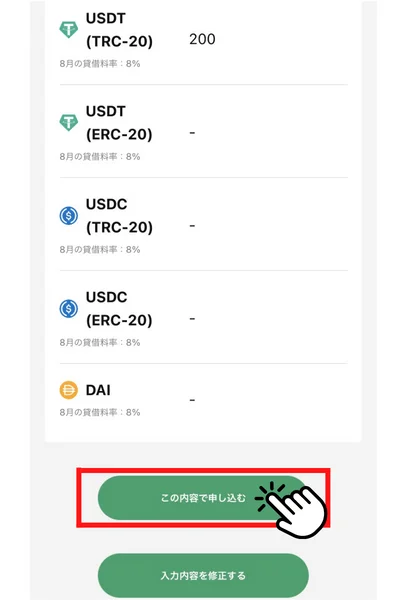Viewport: 400px width, 600px height.
Task: Select the USDT (ERC-20) label text
Action: tap(119, 122)
